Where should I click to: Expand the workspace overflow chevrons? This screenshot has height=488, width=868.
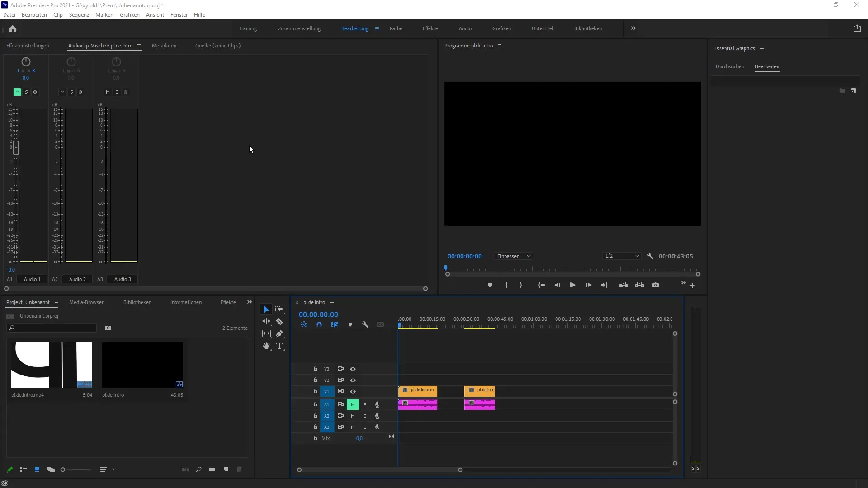click(x=633, y=28)
